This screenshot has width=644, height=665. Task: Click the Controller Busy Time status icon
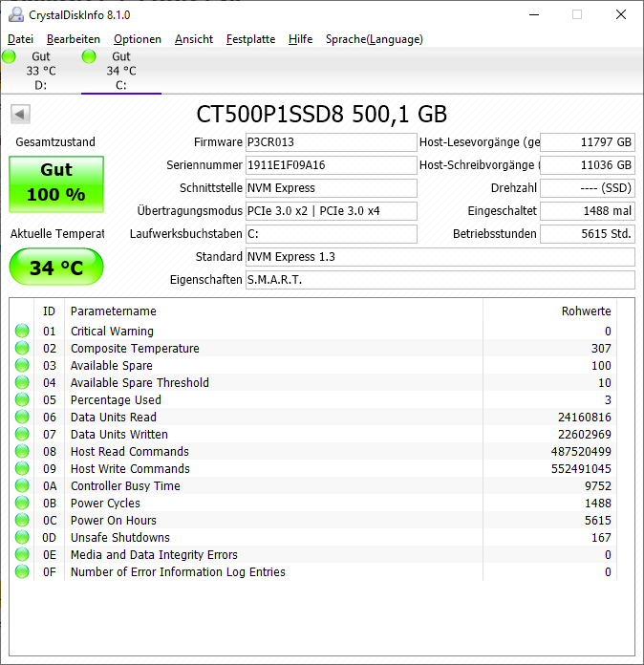22,485
